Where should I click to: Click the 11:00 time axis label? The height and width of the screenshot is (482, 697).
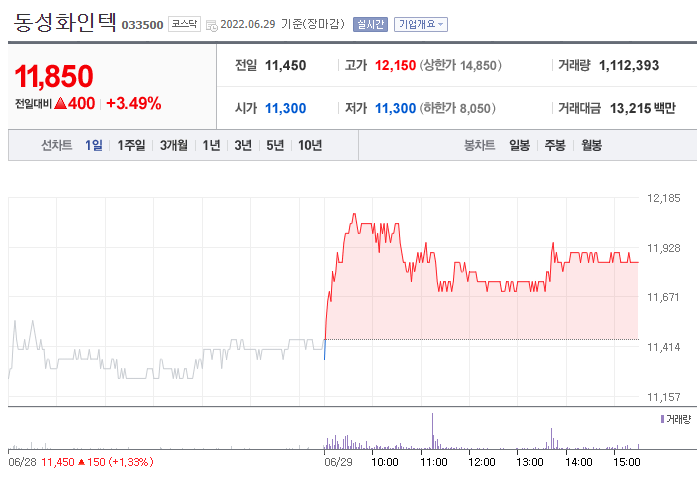(x=433, y=462)
